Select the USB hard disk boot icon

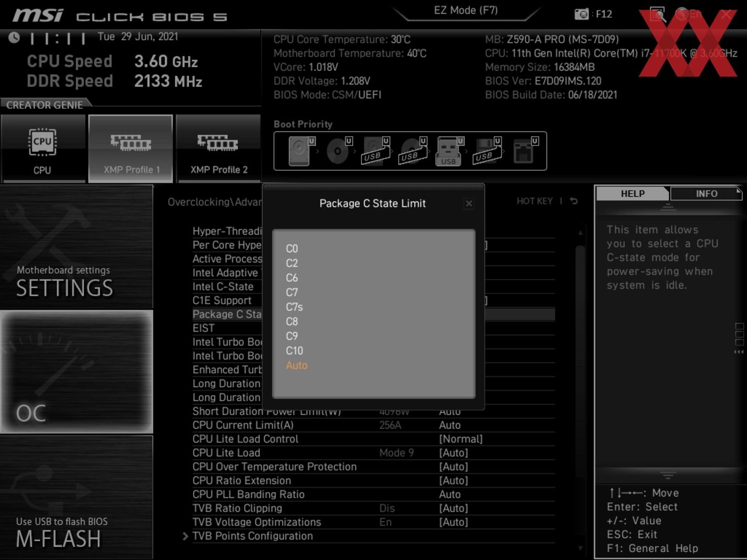pos(375,151)
